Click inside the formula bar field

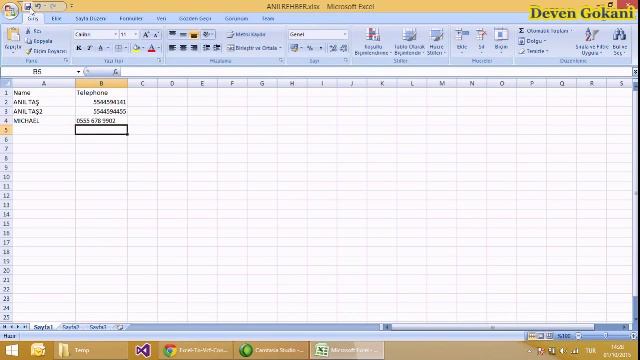coord(376,72)
